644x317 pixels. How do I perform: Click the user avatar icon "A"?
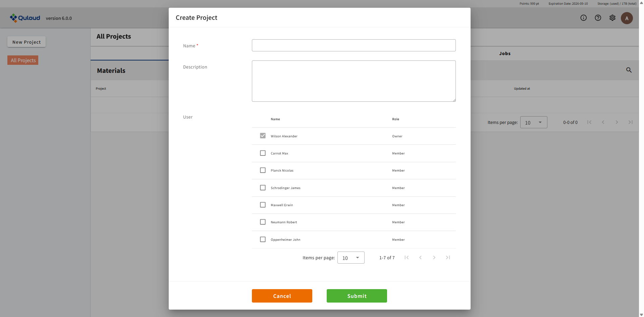point(627,18)
